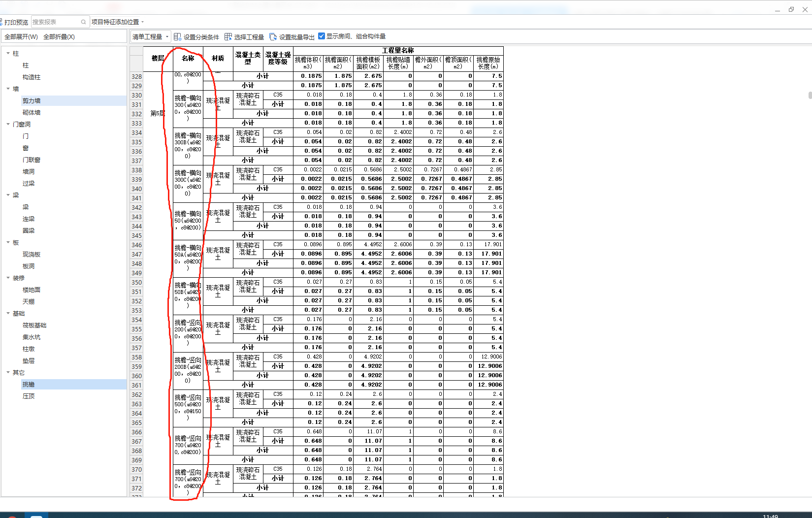
Task: Select 窗 in the tree
Action: [x=26, y=148]
